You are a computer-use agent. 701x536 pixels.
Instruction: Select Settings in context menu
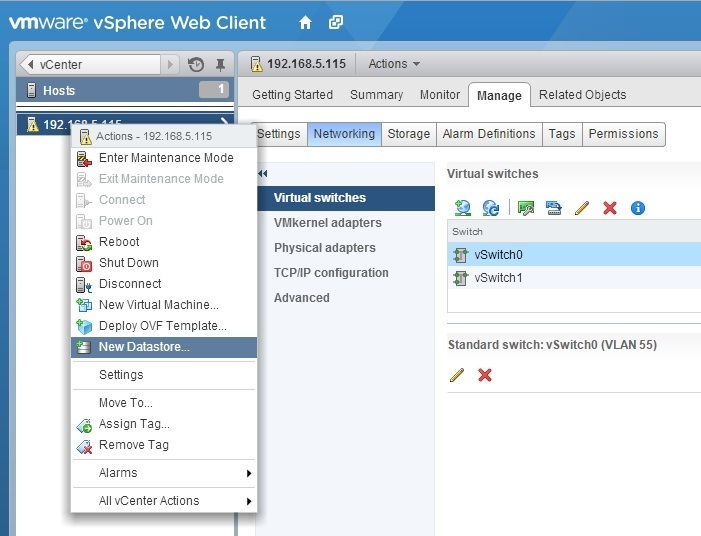164,375
